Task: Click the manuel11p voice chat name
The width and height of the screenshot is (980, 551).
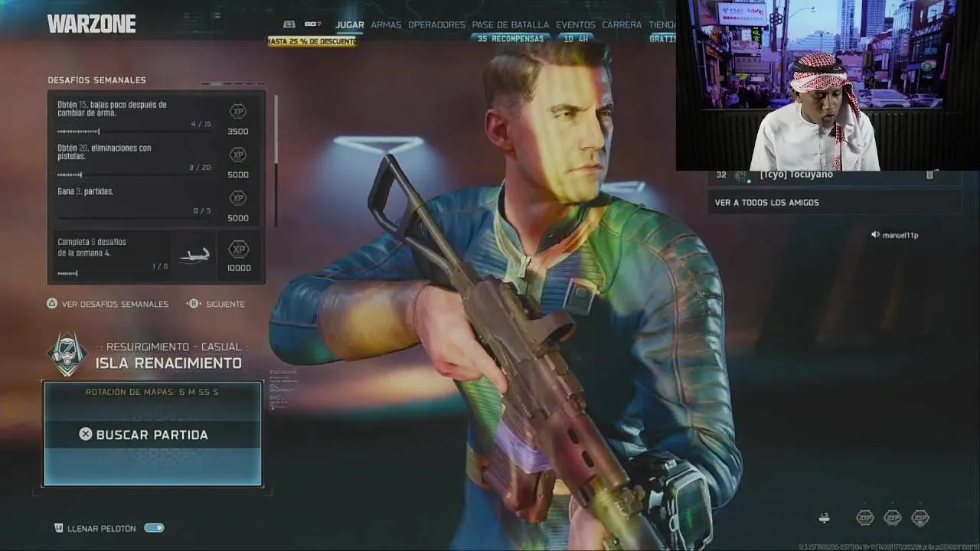Action: coord(900,235)
